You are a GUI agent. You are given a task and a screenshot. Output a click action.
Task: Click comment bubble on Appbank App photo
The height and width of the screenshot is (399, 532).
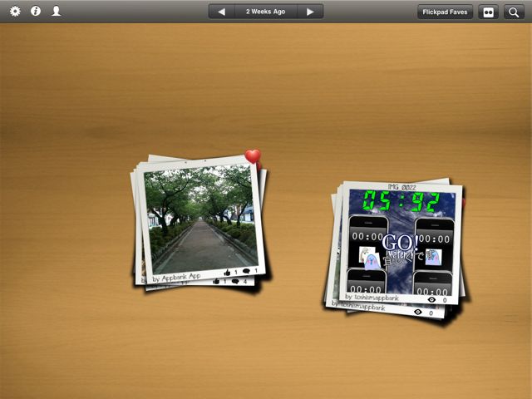pyautogui.click(x=246, y=271)
